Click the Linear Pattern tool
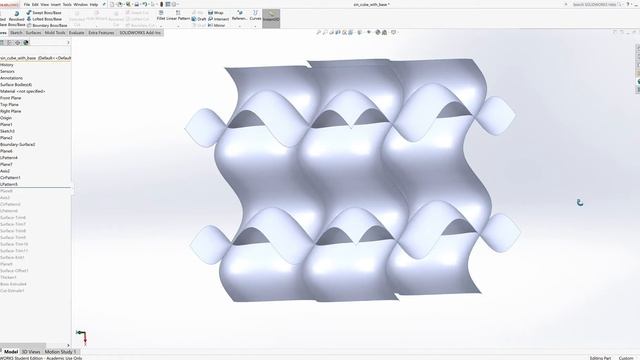This screenshot has height=360, width=640. (x=178, y=16)
